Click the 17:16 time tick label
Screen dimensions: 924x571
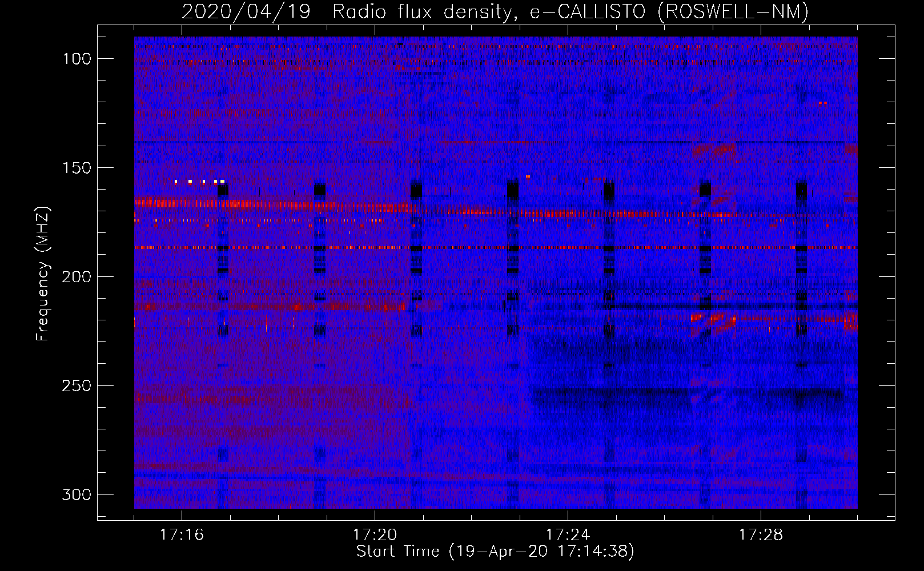[182, 534]
